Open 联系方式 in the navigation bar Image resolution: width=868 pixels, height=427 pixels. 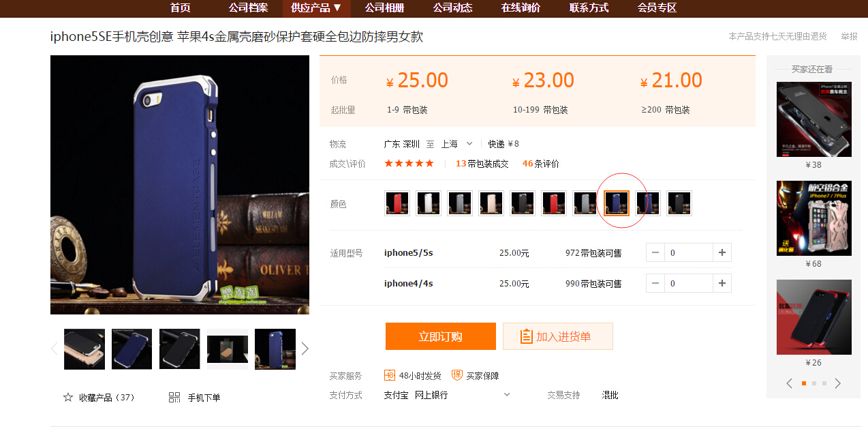[x=589, y=8]
